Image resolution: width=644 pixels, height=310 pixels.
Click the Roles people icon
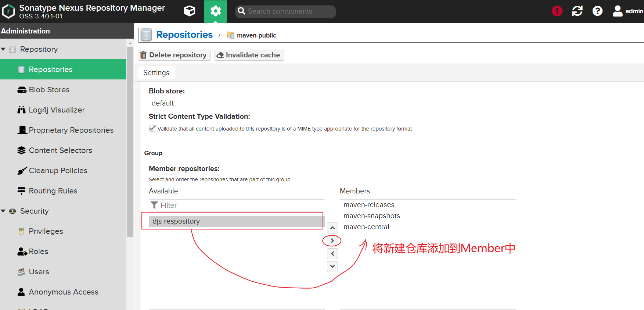pos(22,252)
